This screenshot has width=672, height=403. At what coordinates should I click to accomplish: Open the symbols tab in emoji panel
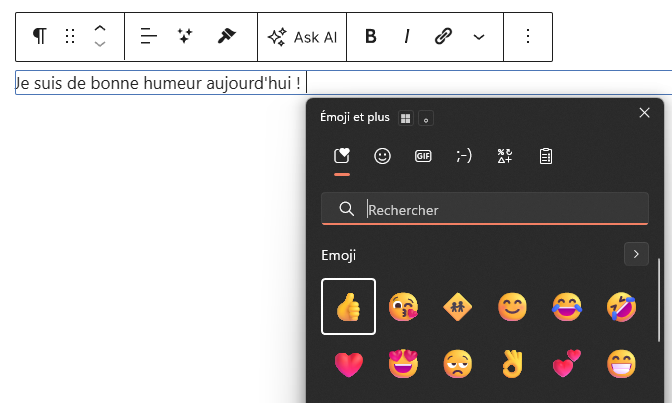505,156
